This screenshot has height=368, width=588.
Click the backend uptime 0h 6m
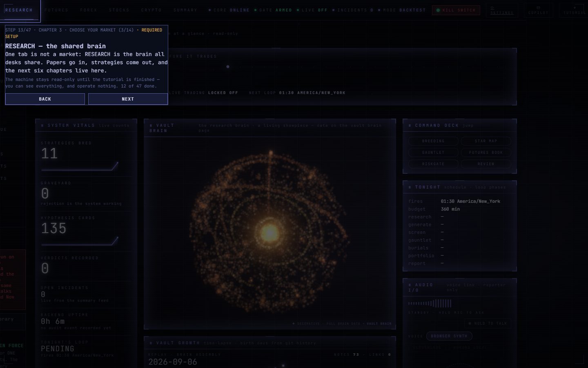53,321
